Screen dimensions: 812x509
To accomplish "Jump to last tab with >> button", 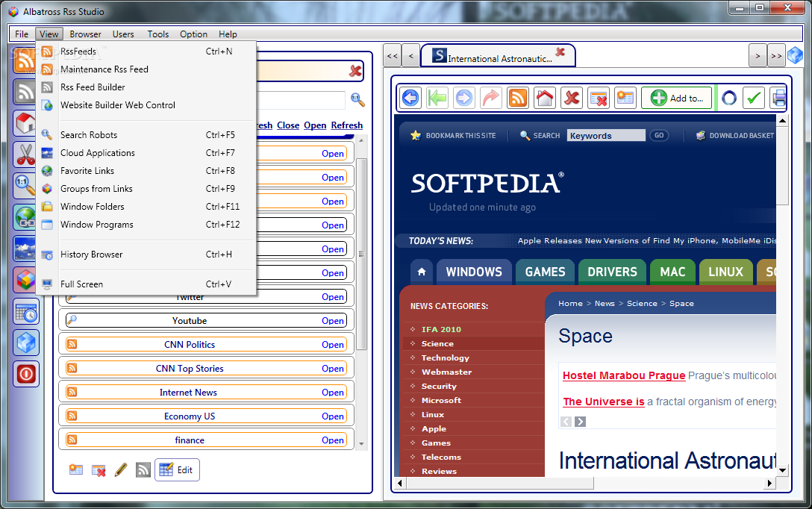I will click(775, 56).
